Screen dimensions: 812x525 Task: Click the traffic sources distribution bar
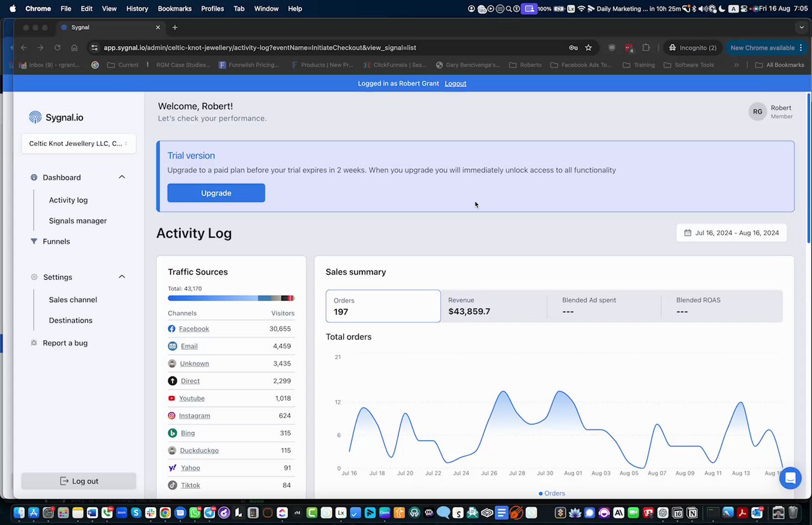pyautogui.click(x=232, y=298)
